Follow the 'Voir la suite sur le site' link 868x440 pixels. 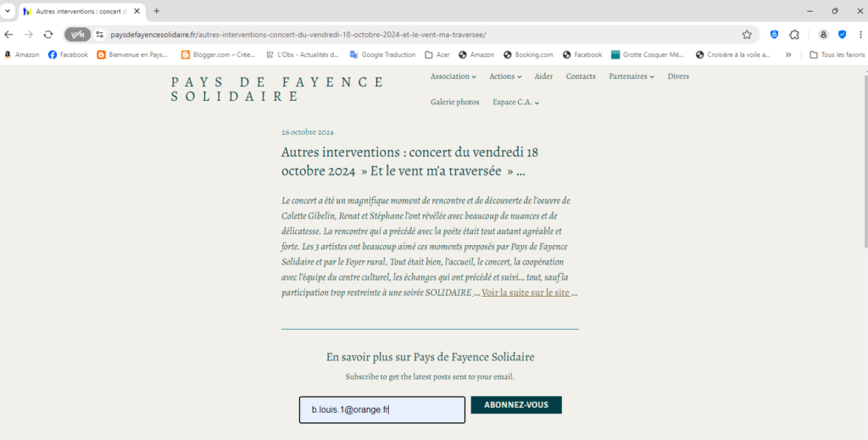[526, 292]
